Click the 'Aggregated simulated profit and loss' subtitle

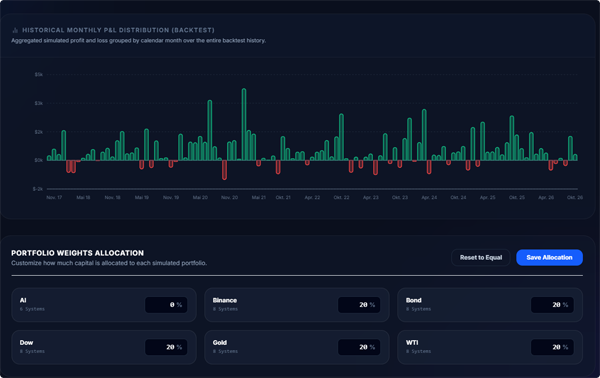coord(139,41)
